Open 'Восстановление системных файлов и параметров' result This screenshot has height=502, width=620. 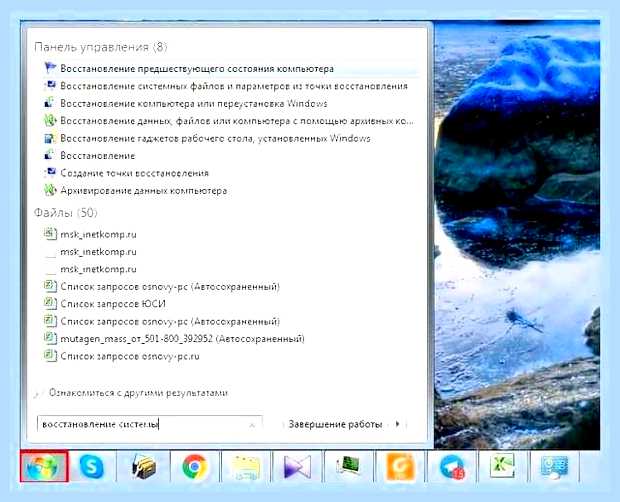(x=234, y=86)
